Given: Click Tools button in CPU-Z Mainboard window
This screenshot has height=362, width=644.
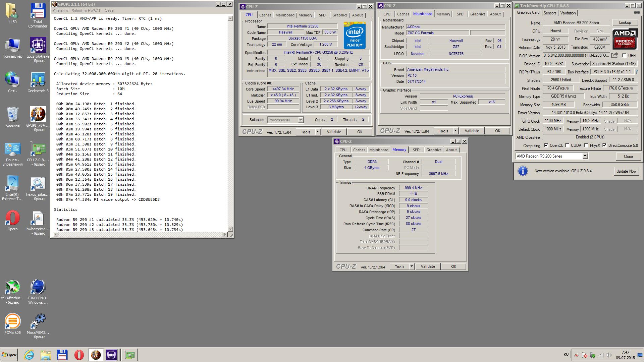Looking at the screenshot, I should pyautogui.click(x=443, y=131).
